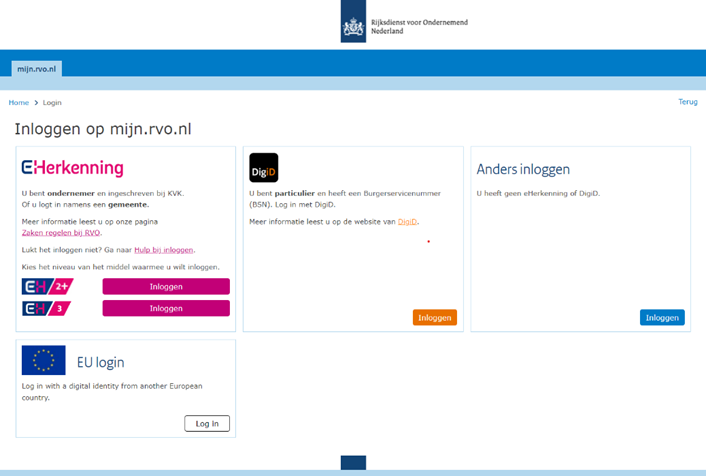706x476 pixels.
Task: Click the EH 2+ level badge
Action: click(48, 286)
